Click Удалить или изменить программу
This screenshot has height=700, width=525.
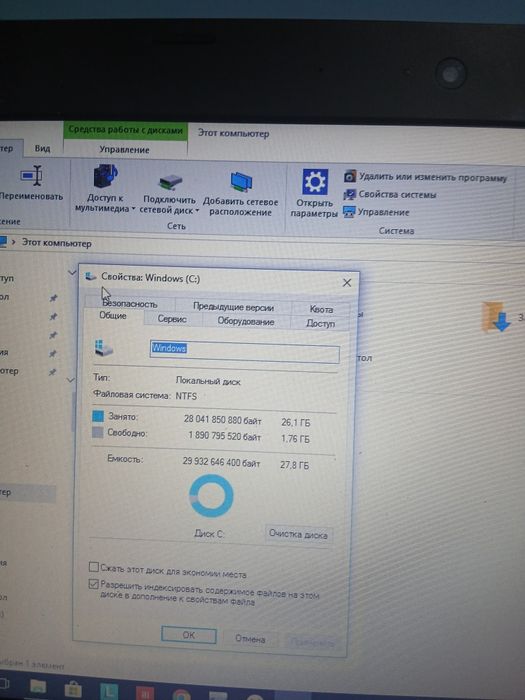pyautogui.click(x=425, y=177)
